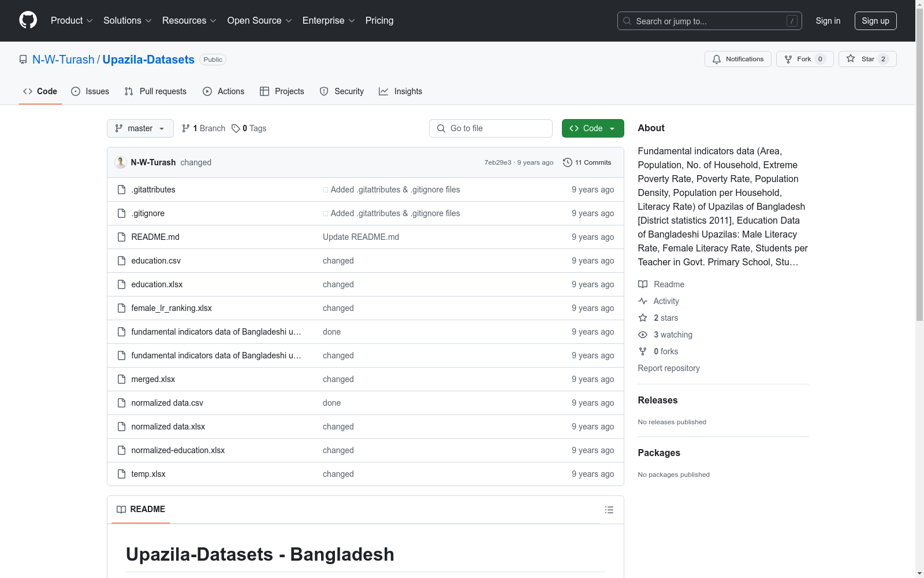Open the master branch selector dropdown
The image size is (924, 578).
tap(140, 128)
